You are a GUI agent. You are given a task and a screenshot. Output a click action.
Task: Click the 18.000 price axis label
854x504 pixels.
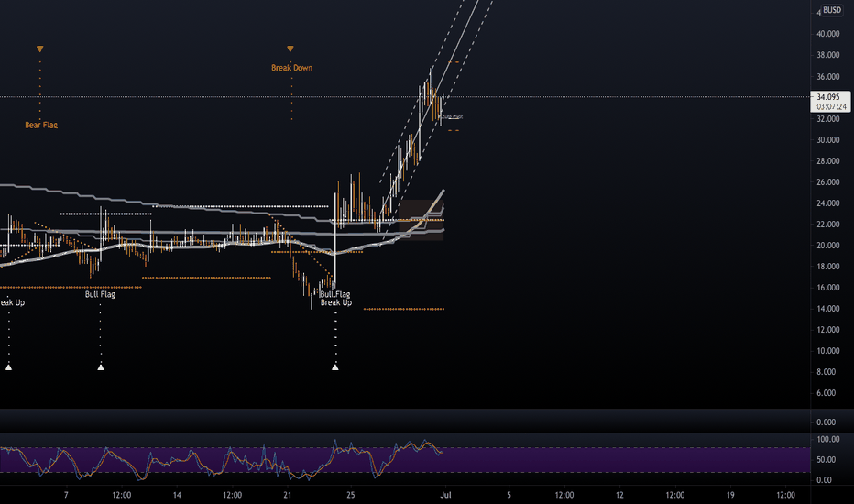[x=827, y=267]
